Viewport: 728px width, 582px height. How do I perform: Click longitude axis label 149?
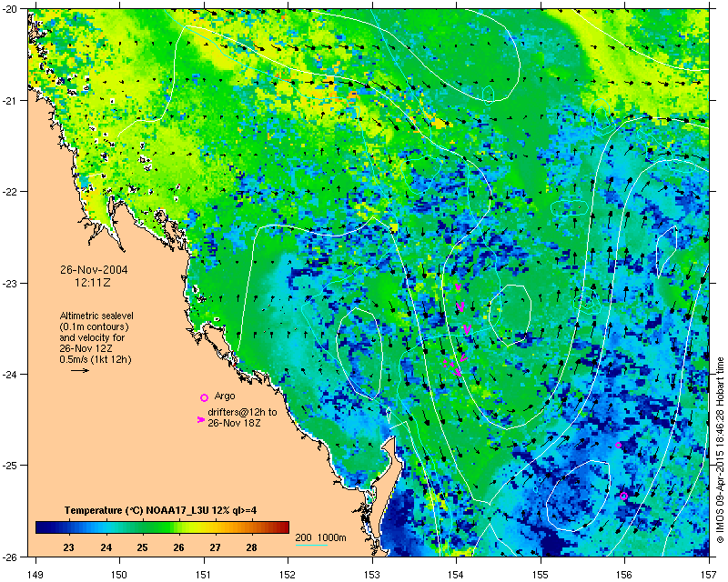(x=35, y=575)
